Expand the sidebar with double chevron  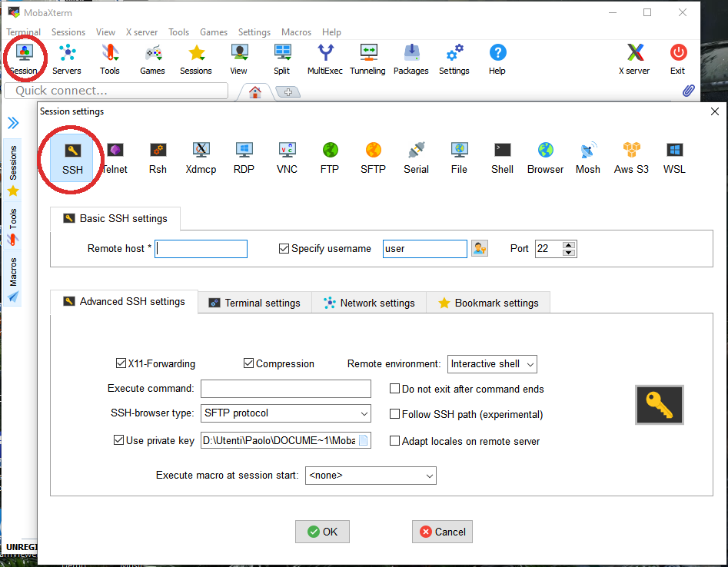(13, 123)
